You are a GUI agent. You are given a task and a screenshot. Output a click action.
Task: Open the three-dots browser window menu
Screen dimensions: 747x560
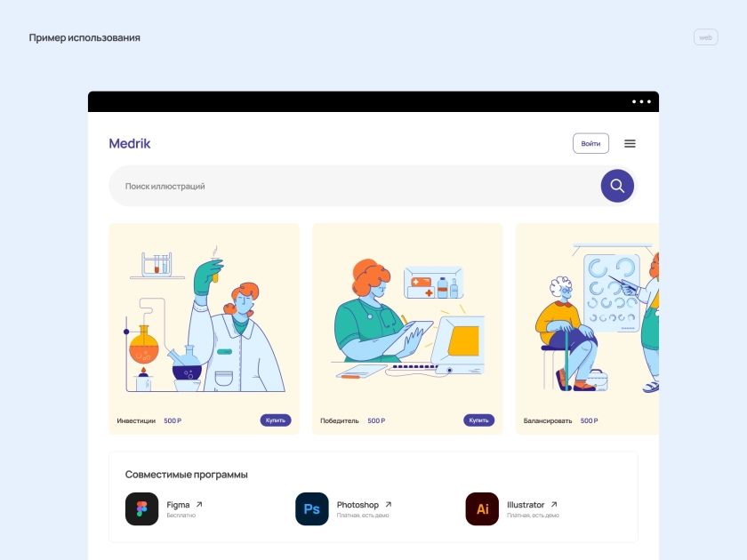point(641,101)
